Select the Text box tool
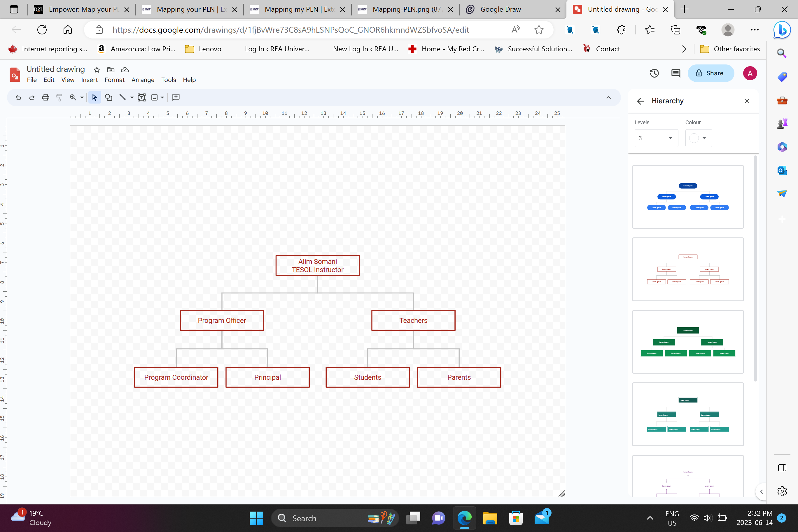Screen dimensions: 798x532 point(141,98)
